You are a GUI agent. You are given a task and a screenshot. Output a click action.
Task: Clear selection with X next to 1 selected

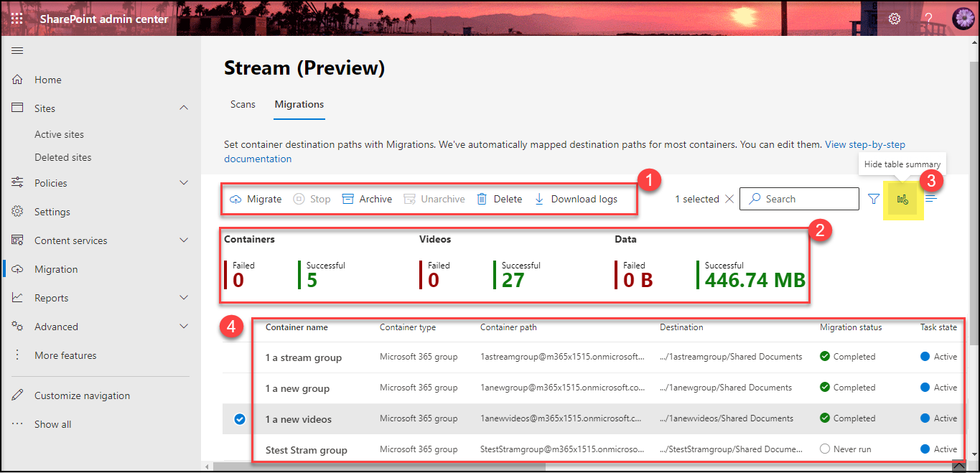coord(729,199)
